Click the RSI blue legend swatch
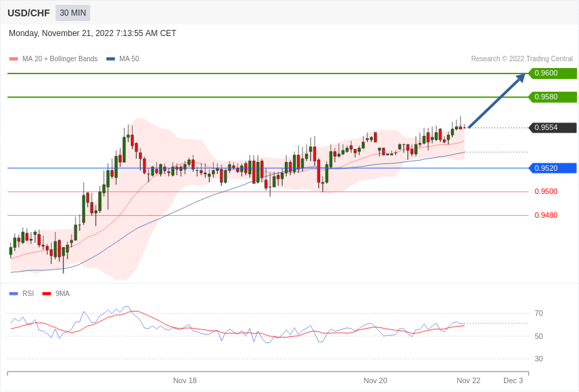Screen dimensions: 579x392 [14, 294]
